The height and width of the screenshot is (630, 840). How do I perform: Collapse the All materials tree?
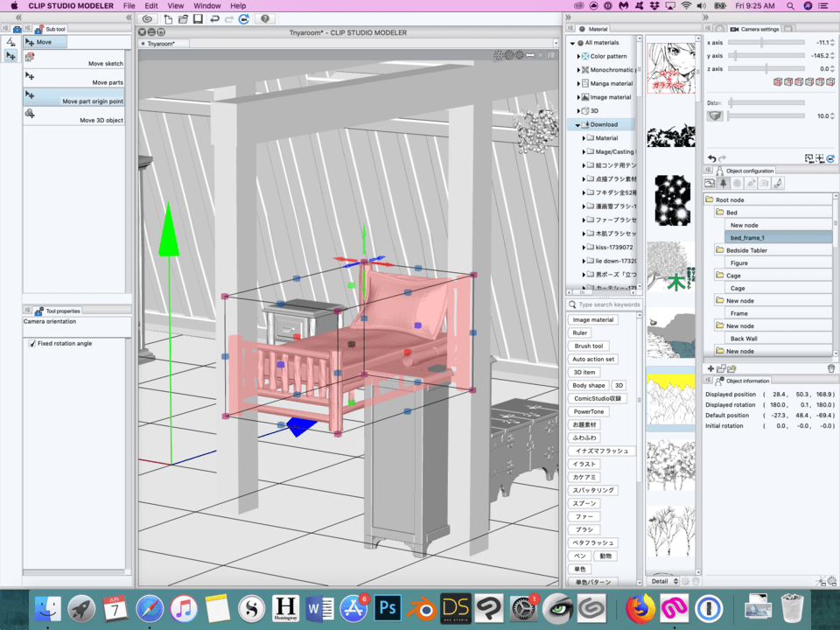pyautogui.click(x=572, y=43)
